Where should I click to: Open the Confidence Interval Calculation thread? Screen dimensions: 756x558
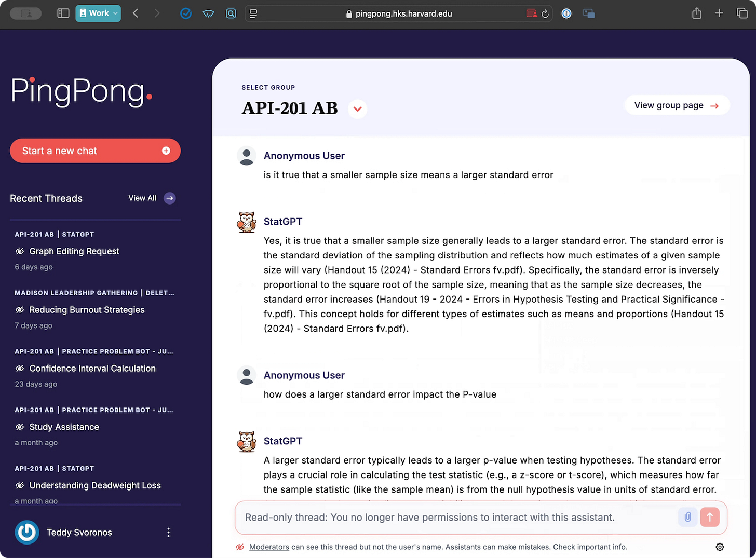[x=92, y=369]
